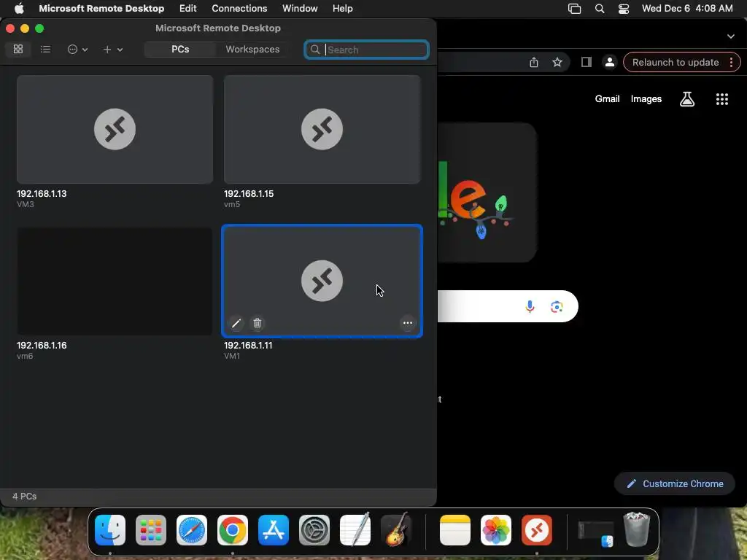The image size is (747, 560).
Task: Toggle Chrome side panel icon
Action: click(586, 63)
